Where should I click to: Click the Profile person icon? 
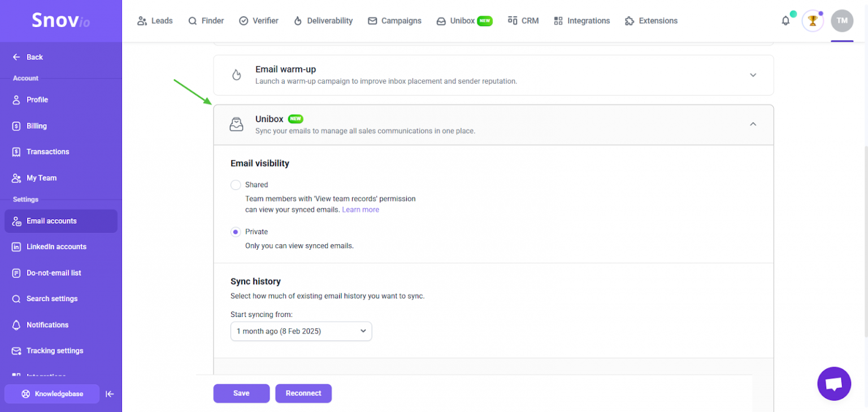click(16, 100)
